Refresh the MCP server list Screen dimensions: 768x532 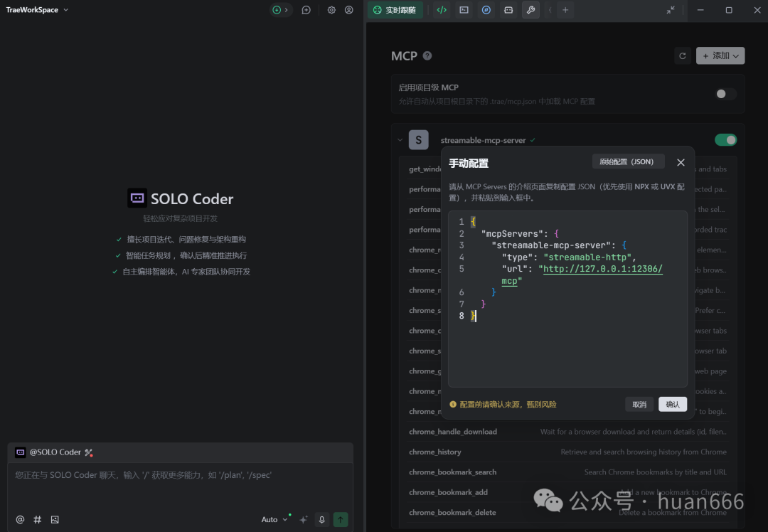tap(682, 56)
